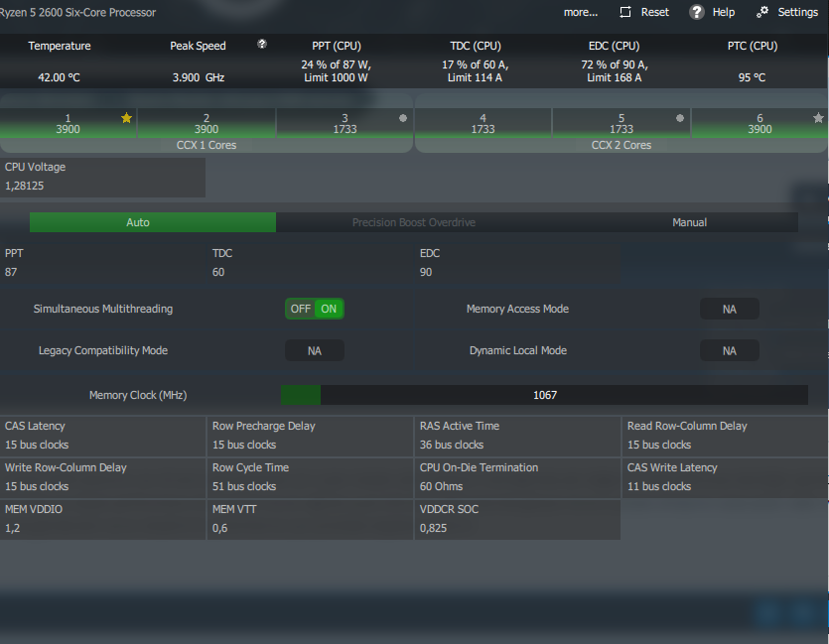Open Help via question mark icon

(696, 12)
